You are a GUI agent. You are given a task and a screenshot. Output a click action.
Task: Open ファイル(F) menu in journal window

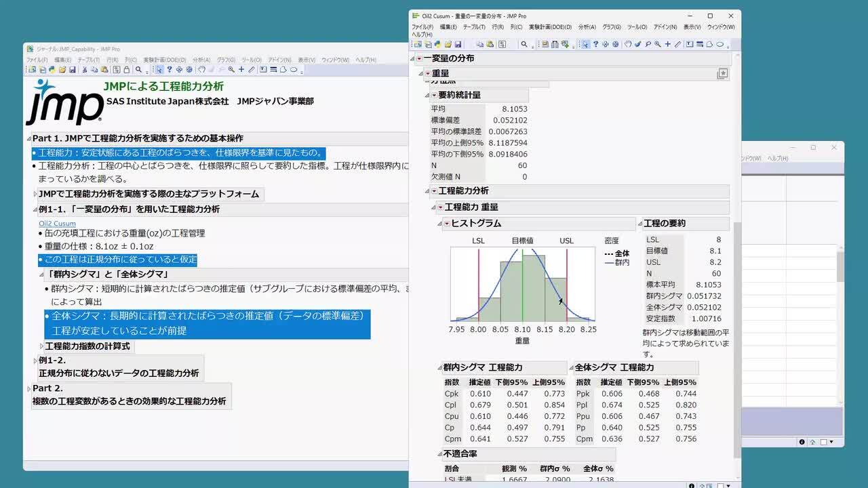coord(37,60)
